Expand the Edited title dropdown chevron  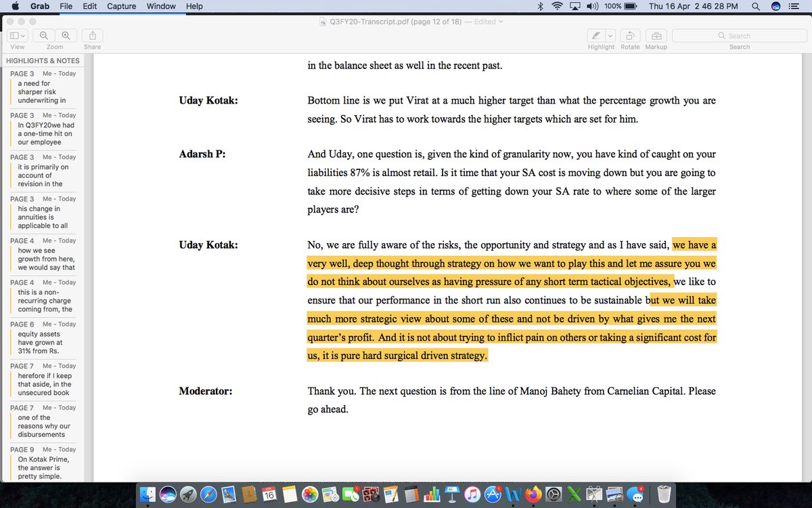501,22
